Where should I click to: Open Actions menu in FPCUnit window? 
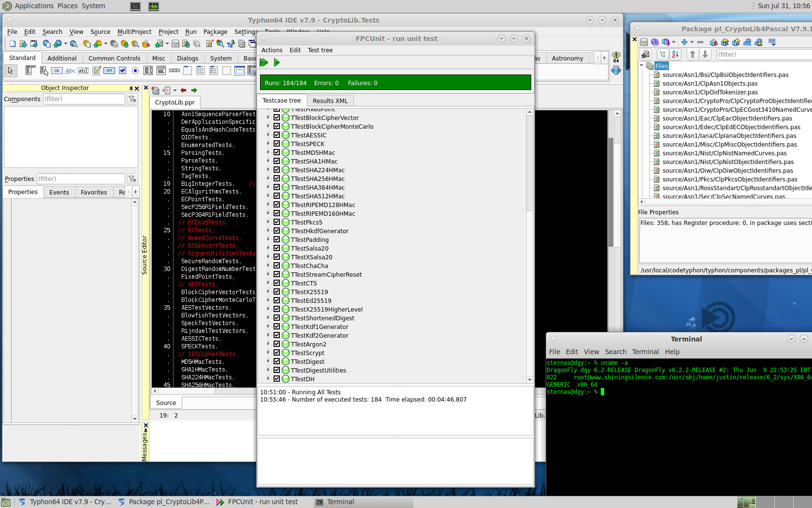click(x=272, y=50)
